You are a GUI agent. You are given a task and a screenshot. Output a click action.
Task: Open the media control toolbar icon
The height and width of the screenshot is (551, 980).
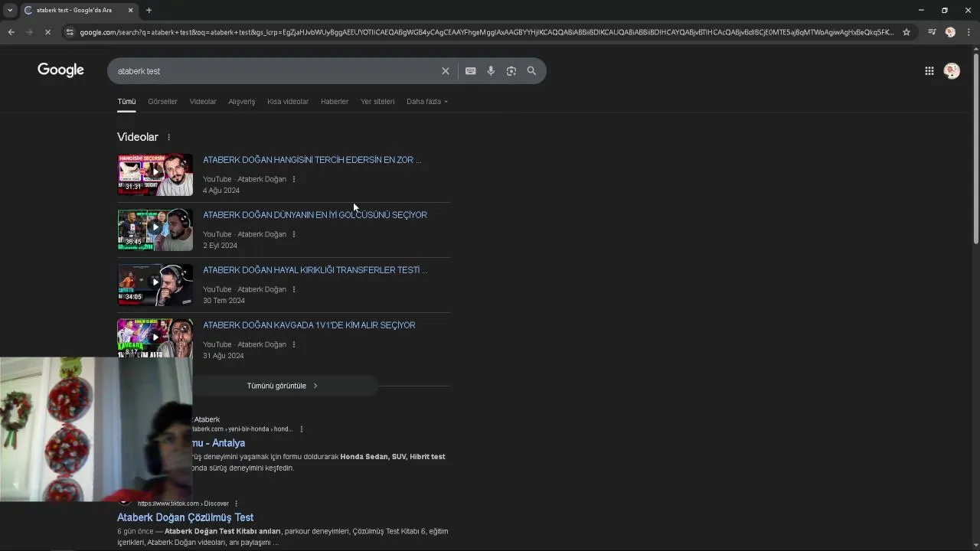932,32
